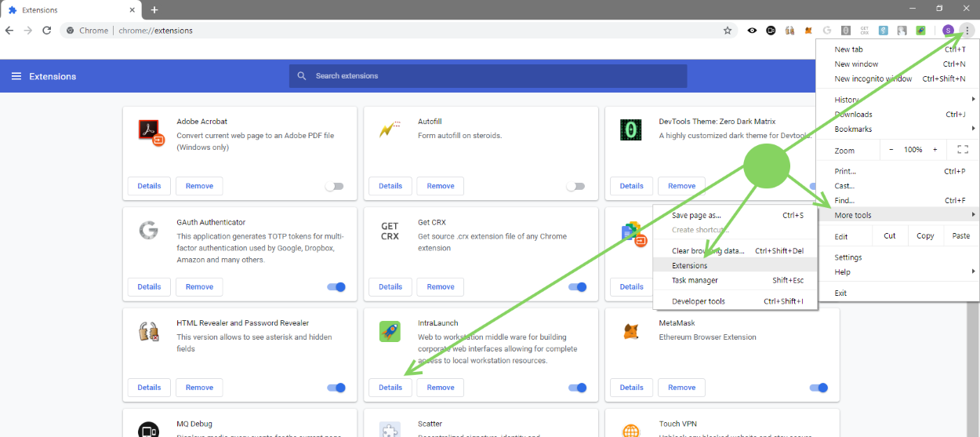Click the HTML Revealer card icon
Image resolution: width=980 pixels, height=437 pixels.
click(149, 331)
